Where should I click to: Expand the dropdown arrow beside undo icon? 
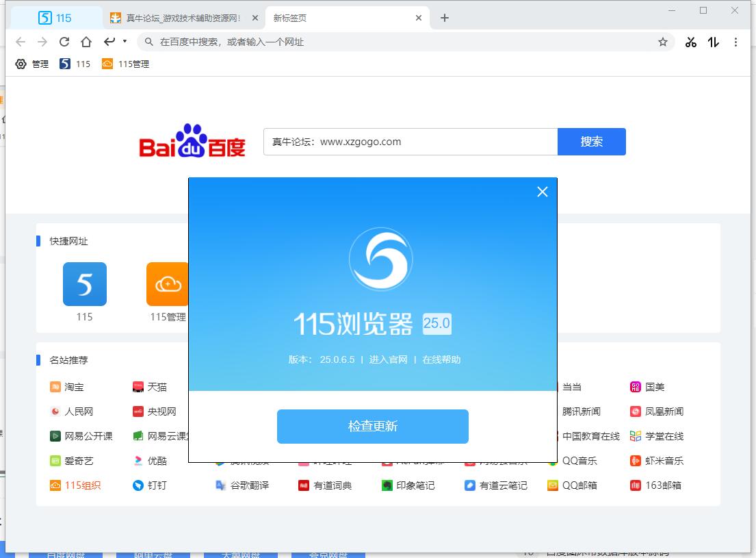(x=125, y=41)
